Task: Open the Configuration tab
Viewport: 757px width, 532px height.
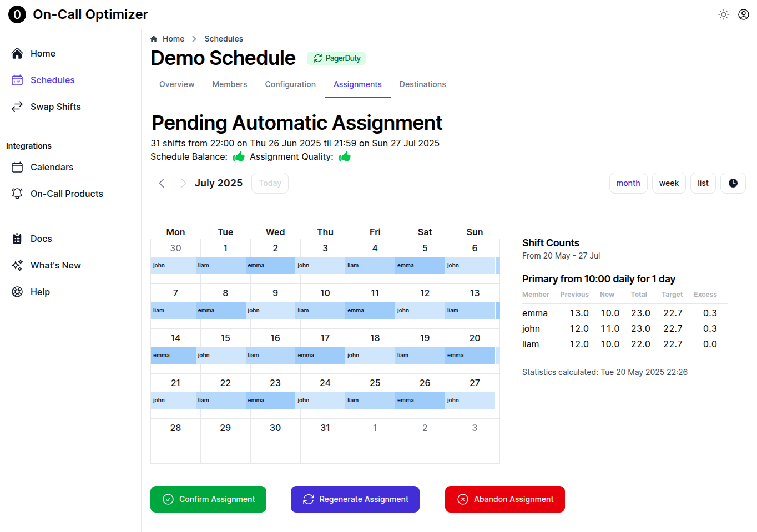Action: [290, 84]
